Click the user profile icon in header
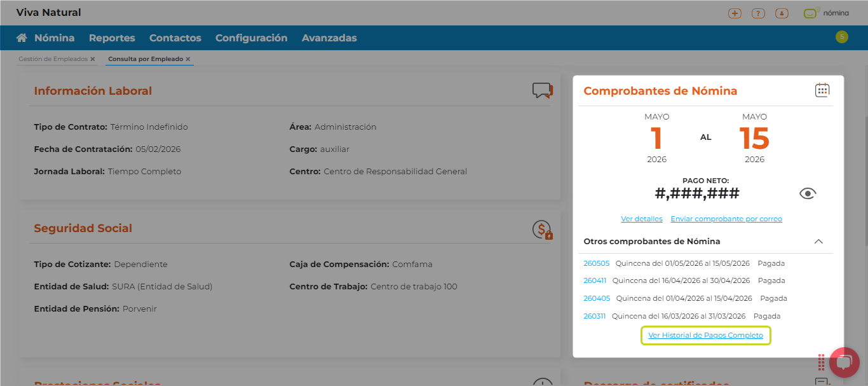Screen dimensions: 868x386 pyautogui.click(x=782, y=13)
